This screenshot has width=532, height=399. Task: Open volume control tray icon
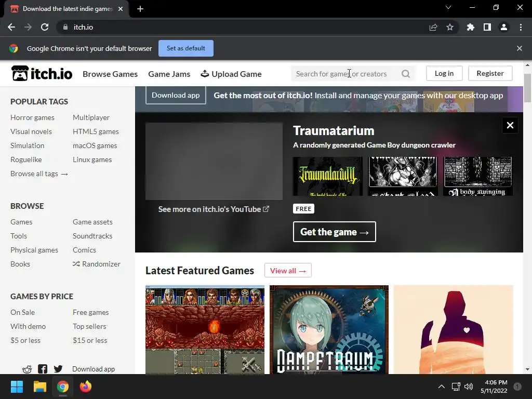(469, 387)
